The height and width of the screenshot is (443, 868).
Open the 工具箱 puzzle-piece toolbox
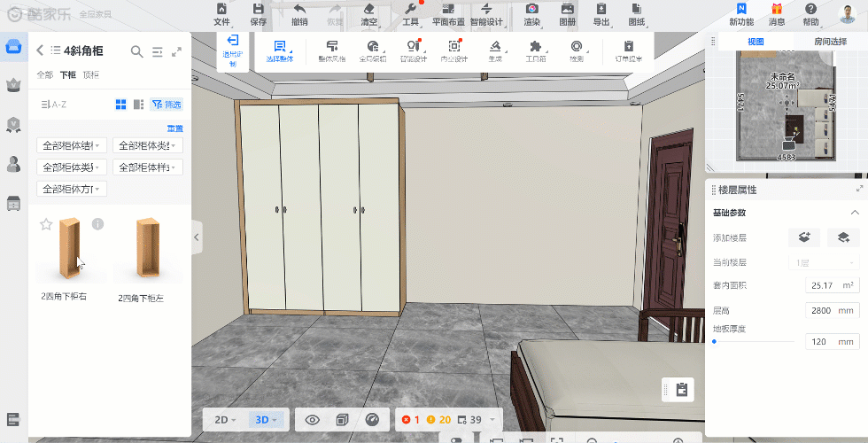[x=535, y=47]
